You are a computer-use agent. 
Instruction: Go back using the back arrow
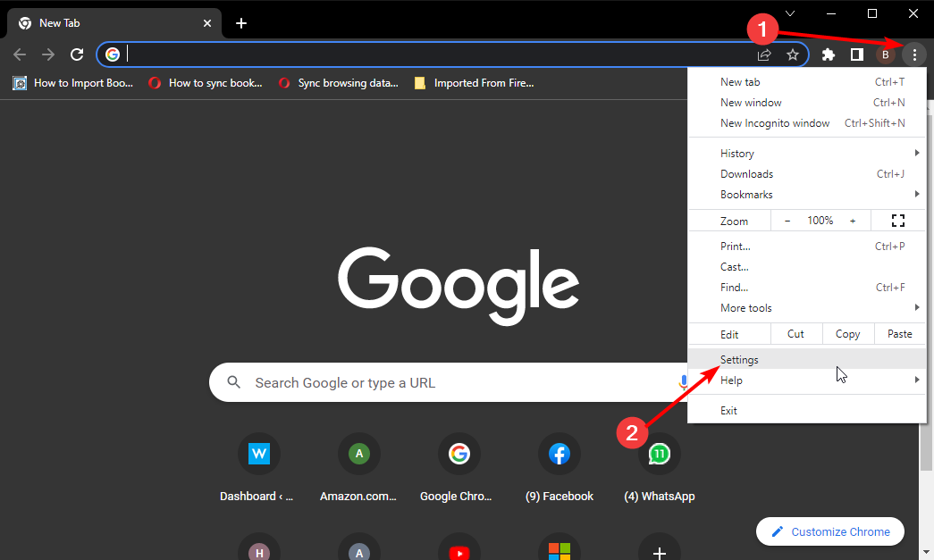coord(20,54)
